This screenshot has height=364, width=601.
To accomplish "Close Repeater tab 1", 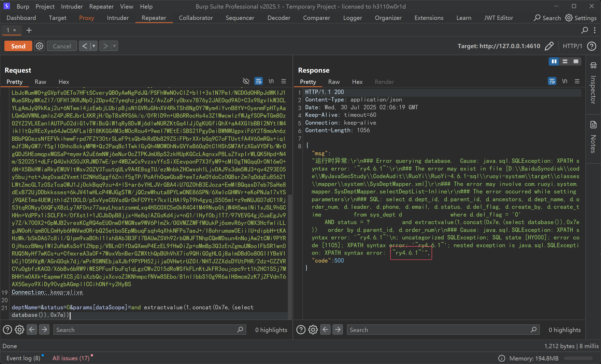I will [15, 30].
